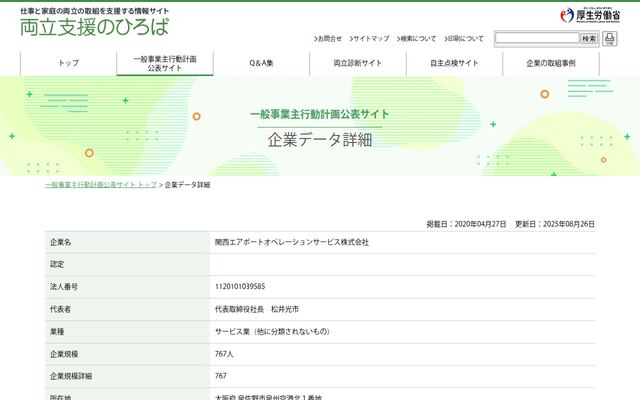
Task: Click the site tagline 仕事と家庭の両立の取組を支援する情報サイト
Action: coord(94,11)
